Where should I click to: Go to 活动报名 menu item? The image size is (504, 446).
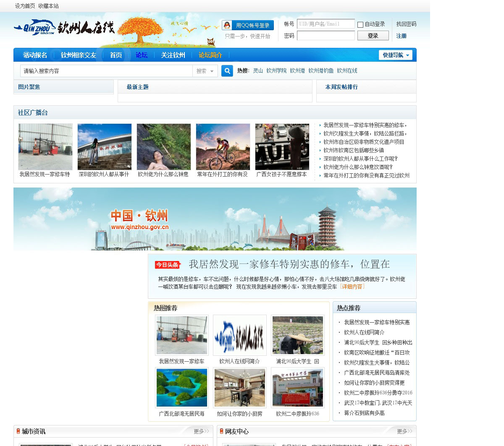35,55
